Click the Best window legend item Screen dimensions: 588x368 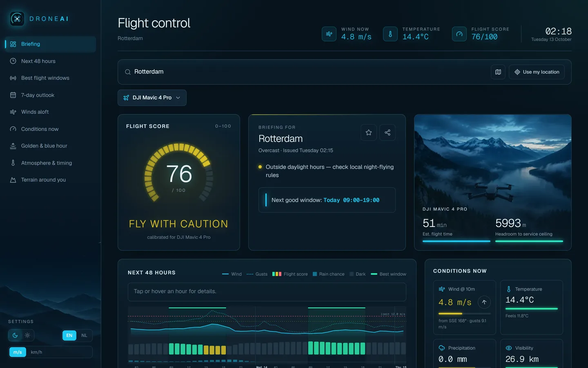pos(388,274)
